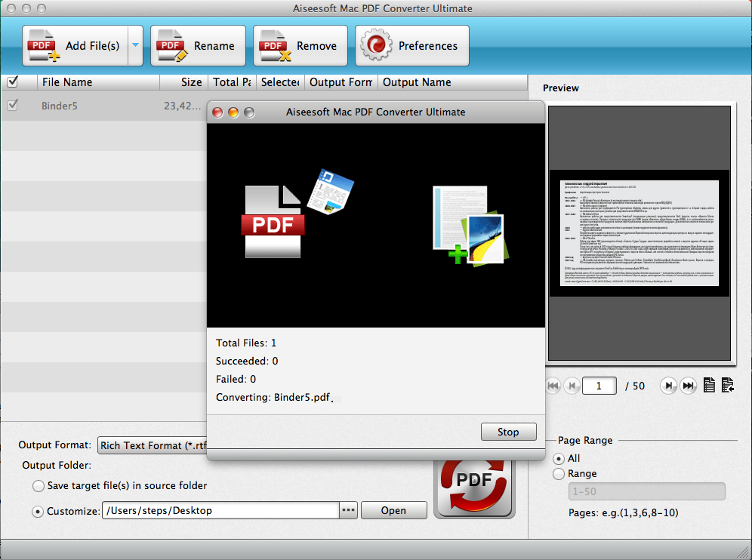Click the page export icon with arrow
The width and height of the screenshot is (752, 560).
pyautogui.click(x=728, y=386)
